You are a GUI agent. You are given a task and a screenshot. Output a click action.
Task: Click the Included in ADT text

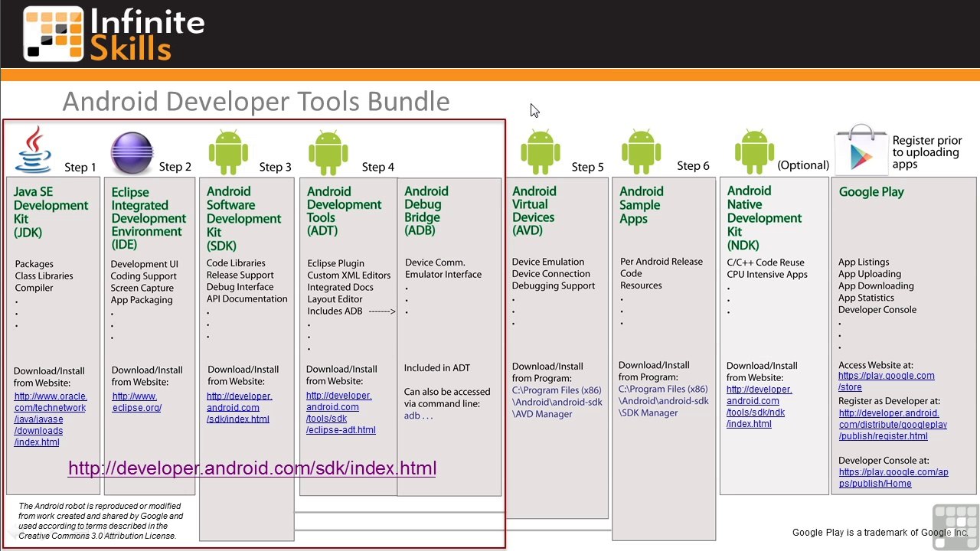click(x=437, y=368)
